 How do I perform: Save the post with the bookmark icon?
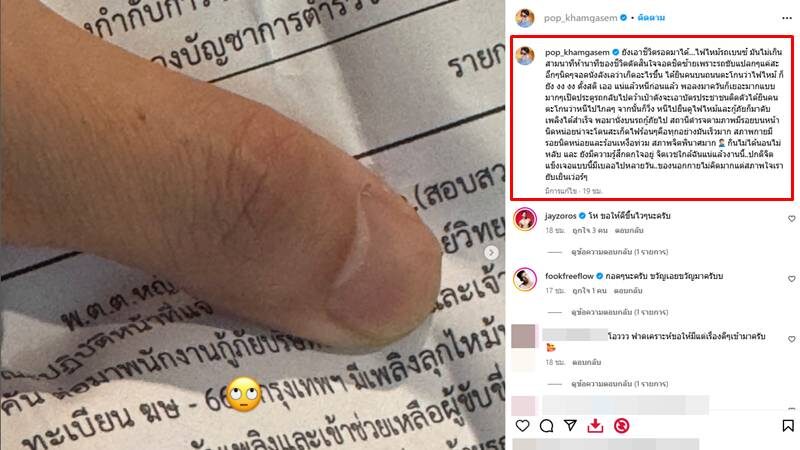[788, 426]
